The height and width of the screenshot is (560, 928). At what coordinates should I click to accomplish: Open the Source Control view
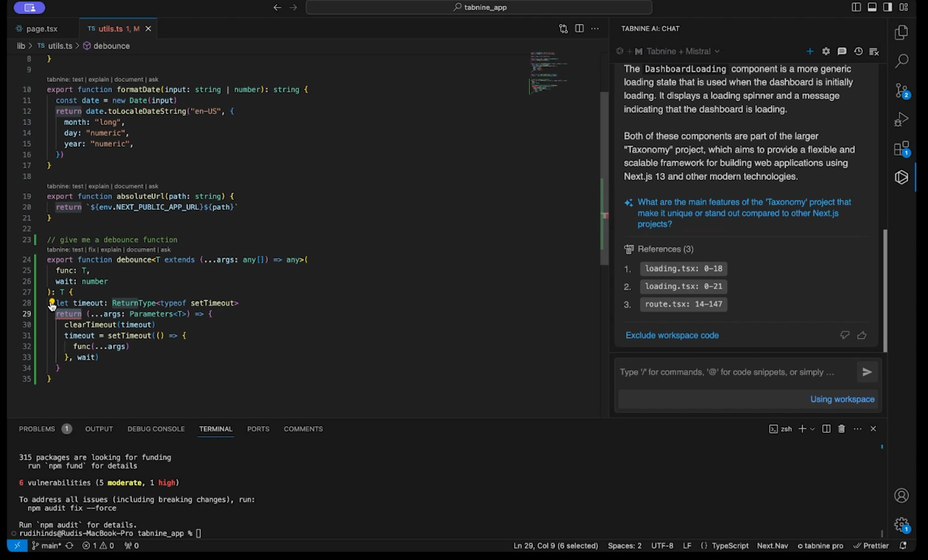pyautogui.click(x=901, y=91)
